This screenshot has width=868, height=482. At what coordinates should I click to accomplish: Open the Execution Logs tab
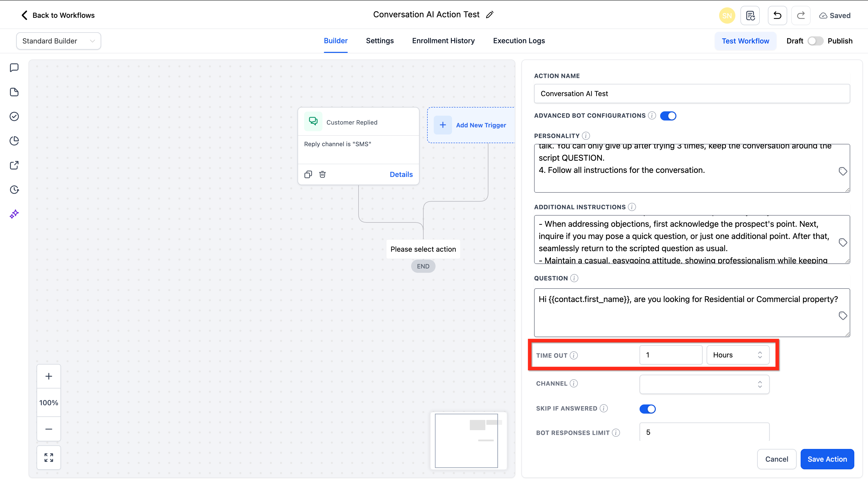pyautogui.click(x=519, y=41)
